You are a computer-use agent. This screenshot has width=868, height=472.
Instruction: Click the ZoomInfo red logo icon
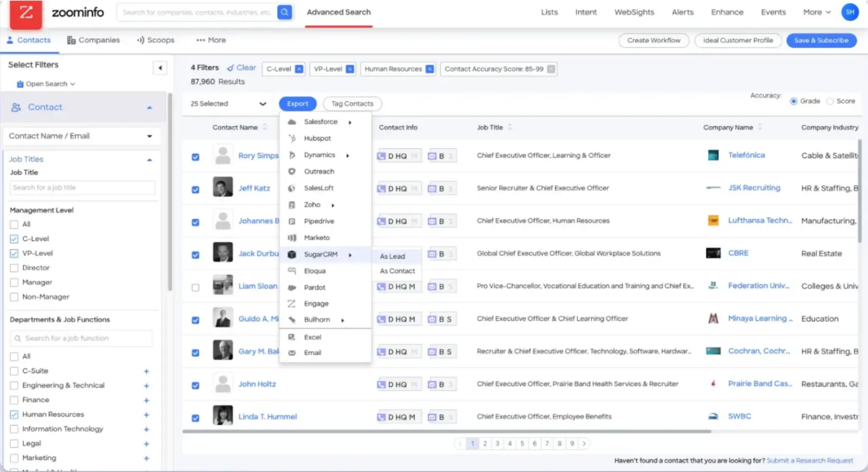click(26, 13)
